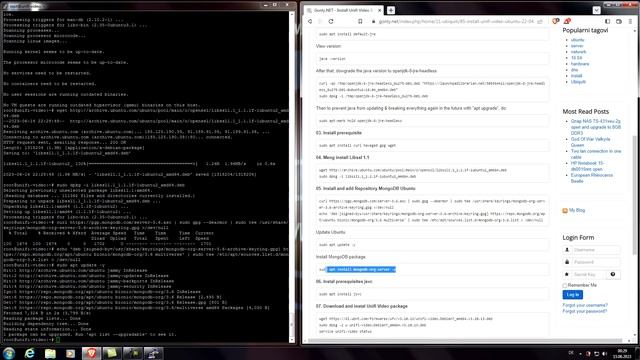640x360 pixels.
Task: Tick the Remember Me checkbox
Action: [x=565, y=285]
